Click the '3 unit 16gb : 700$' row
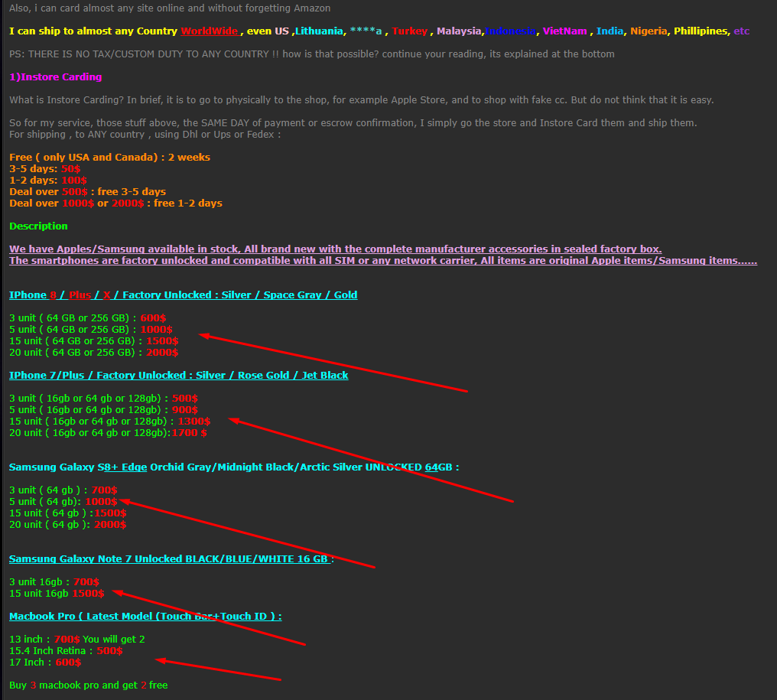 pos(54,581)
